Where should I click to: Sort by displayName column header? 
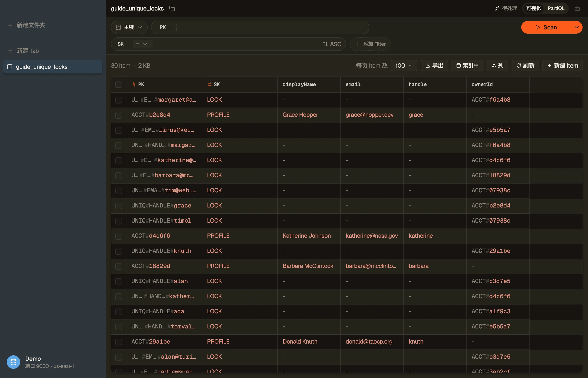tap(309, 84)
